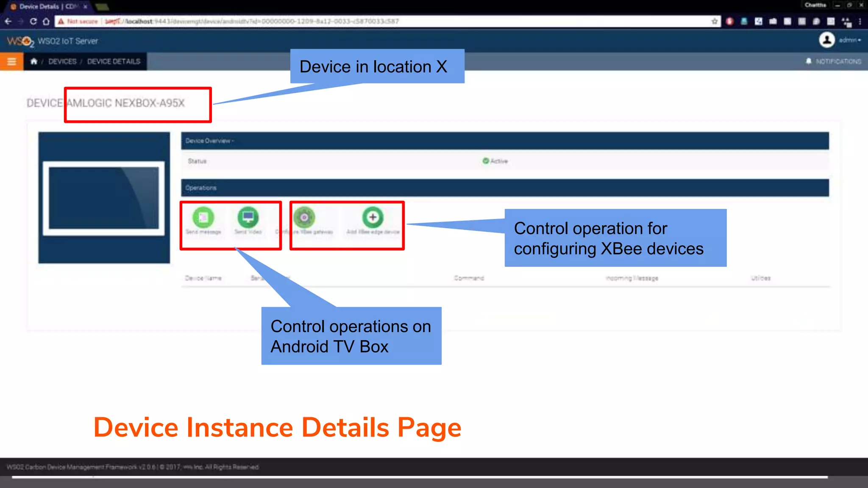Image resolution: width=868 pixels, height=488 pixels.
Task: Bookmark page with the star icon
Action: [715, 21]
